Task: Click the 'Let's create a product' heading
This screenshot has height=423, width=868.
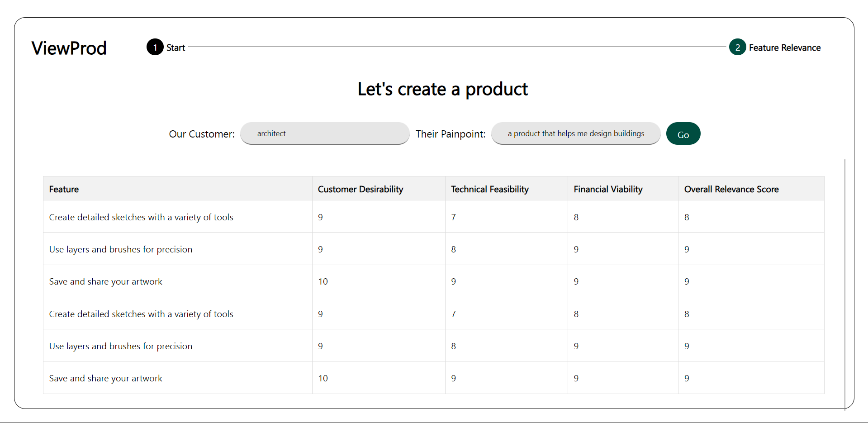Action: 442,89
